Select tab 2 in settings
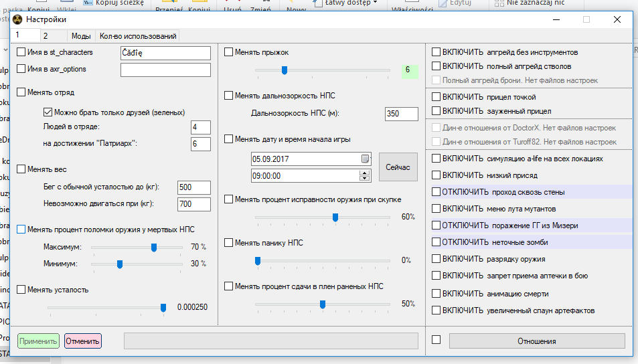638x364 pixels. [46, 36]
